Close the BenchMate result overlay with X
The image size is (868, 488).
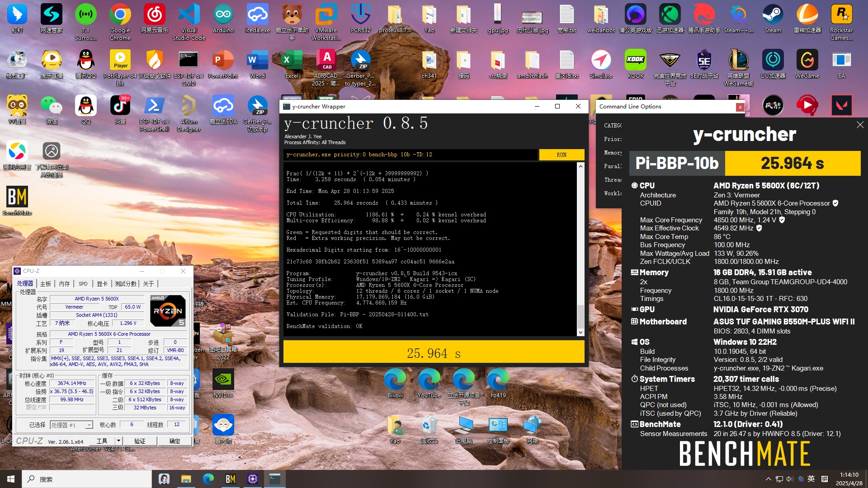[860, 125]
